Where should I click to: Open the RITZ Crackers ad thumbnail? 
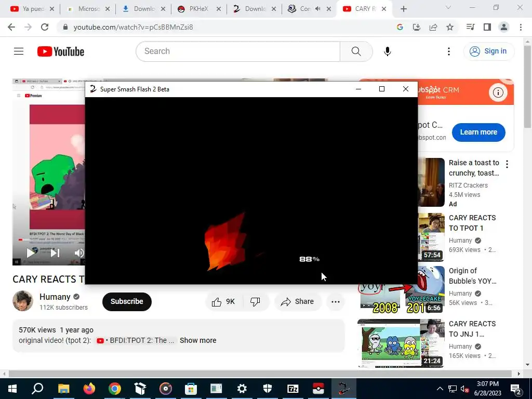tap(431, 182)
